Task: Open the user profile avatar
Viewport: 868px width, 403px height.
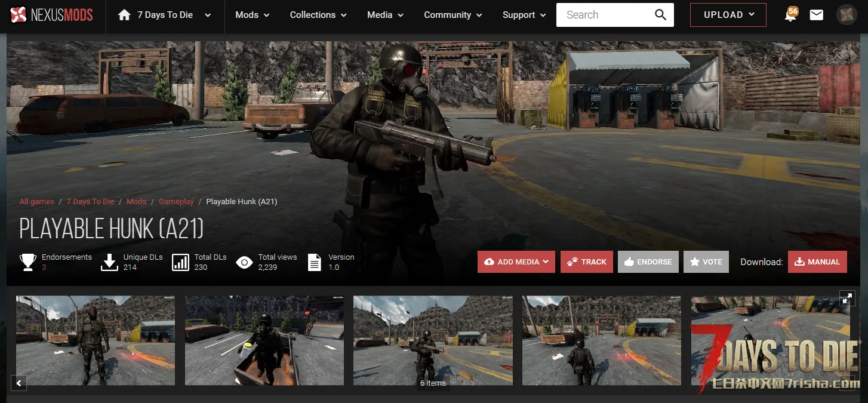Action: tap(847, 15)
